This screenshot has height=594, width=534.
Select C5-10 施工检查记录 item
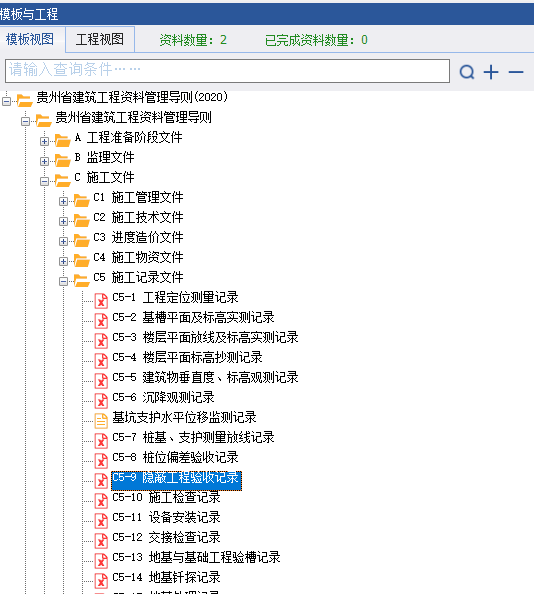click(x=166, y=497)
